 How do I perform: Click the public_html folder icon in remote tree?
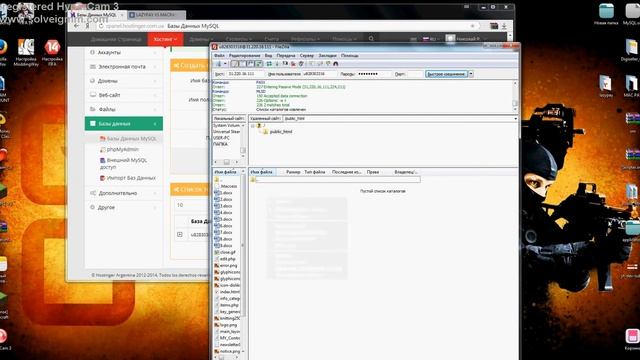pos(265,132)
